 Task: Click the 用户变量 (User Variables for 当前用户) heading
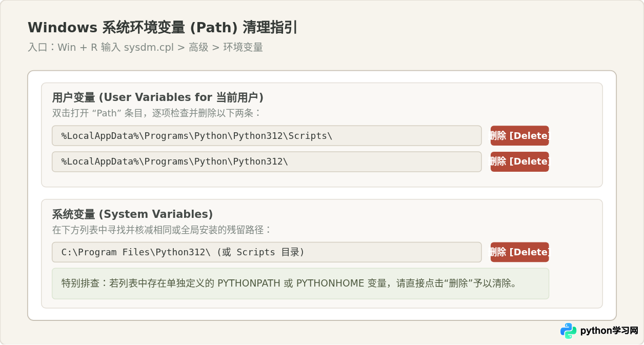(158, 97)
